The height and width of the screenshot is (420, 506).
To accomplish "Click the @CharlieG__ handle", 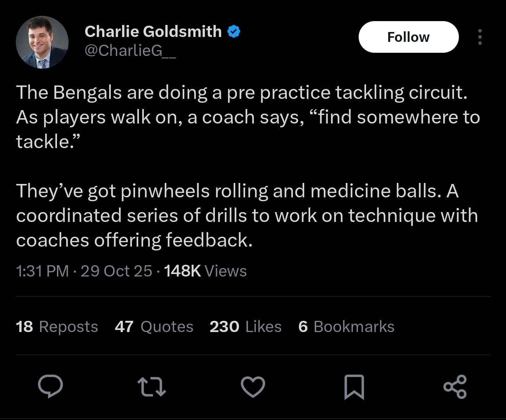I will point(130,51).
